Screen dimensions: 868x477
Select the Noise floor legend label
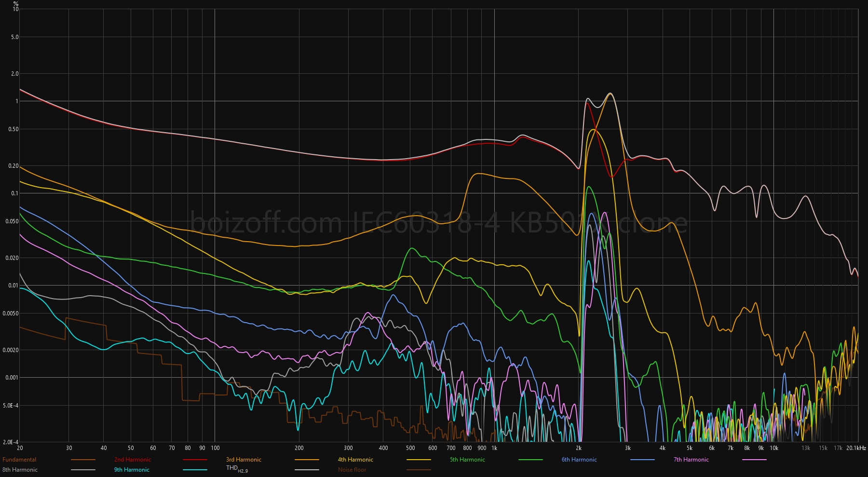pos(352,470)
